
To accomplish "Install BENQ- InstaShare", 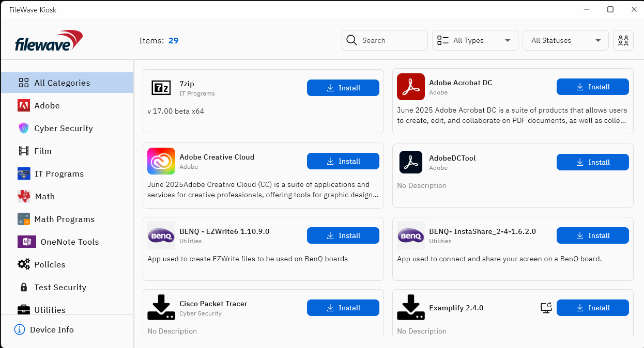I will 593,235.
